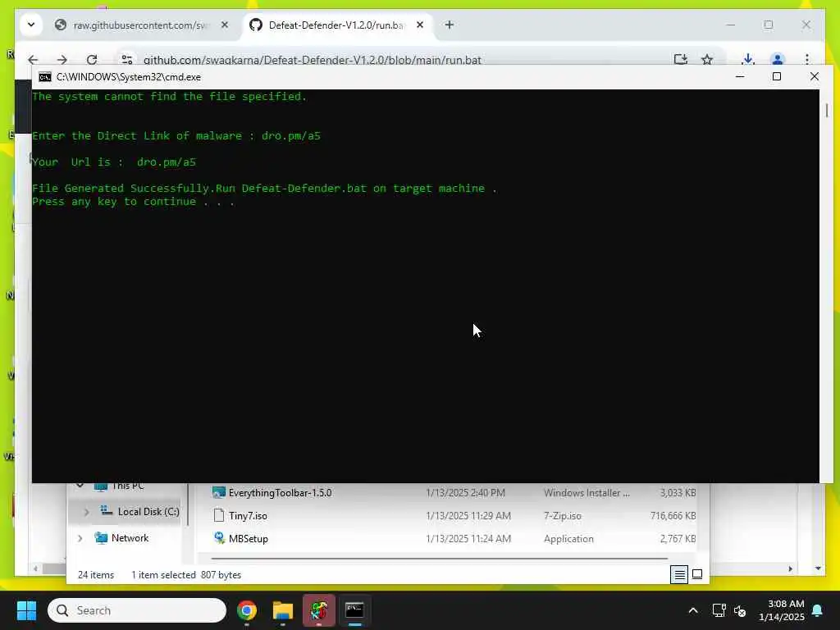
Task: Click browser vertical scrollbar down arrow
Action: click(818, 568)
